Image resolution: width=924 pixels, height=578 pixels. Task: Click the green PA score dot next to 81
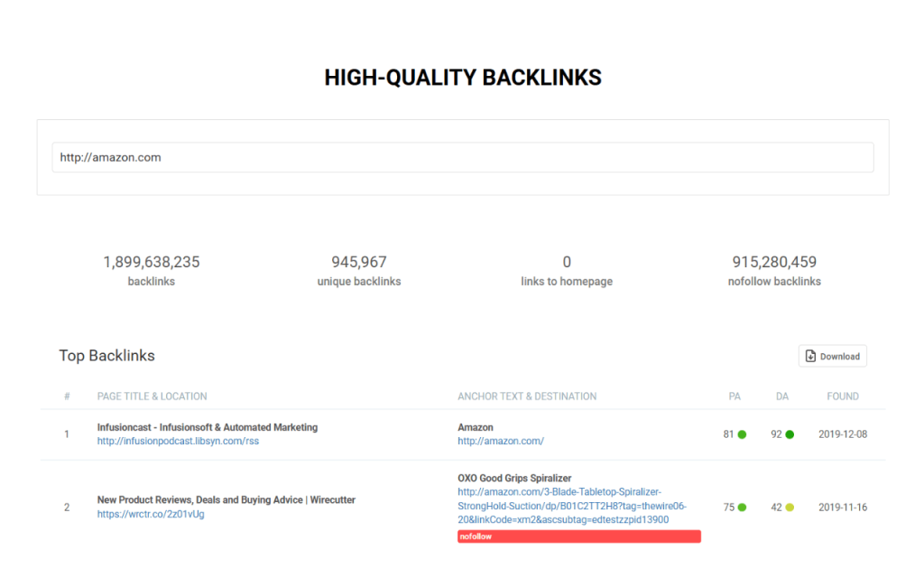coord(742,433)
